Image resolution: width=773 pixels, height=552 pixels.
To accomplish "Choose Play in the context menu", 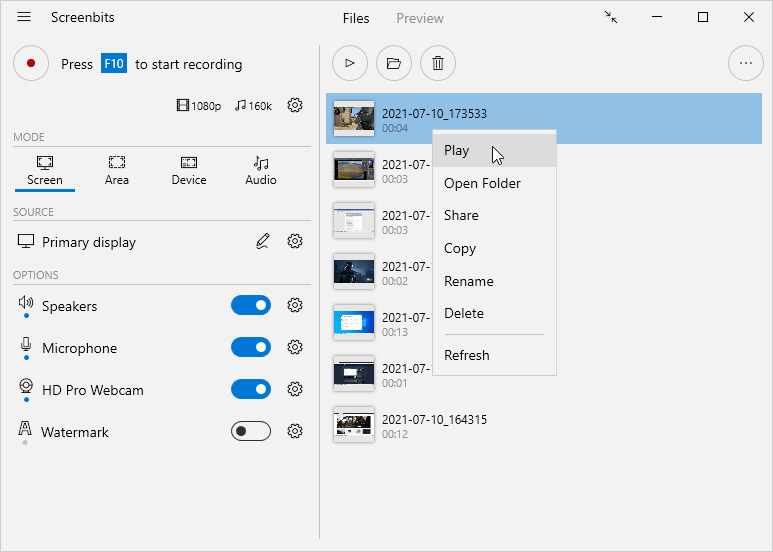I will coord(494,150).
